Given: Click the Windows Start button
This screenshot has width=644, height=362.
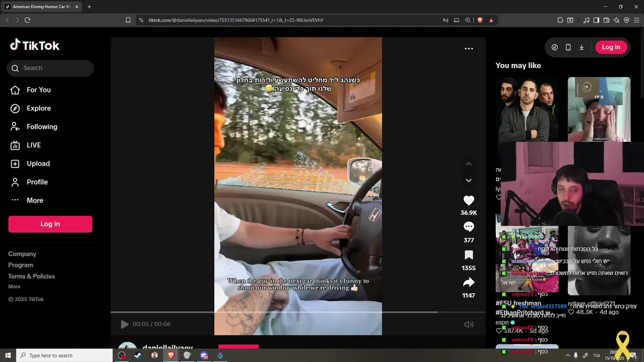Looking at the screenshot, I should click(x=8, y=355).
